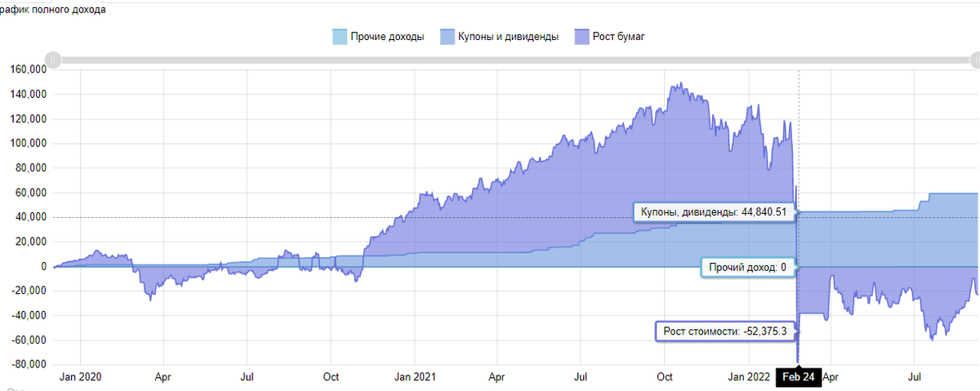Click the Прочие доходы color swatch
Image resolution: width=980 pixels, height=391 pixels.
[x=339, y=37]
